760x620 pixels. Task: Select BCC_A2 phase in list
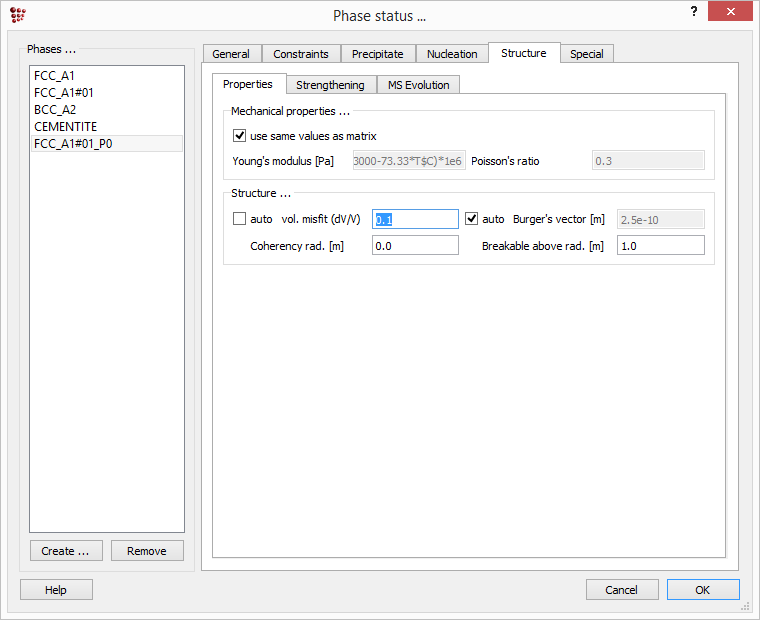[x=55, y=110]
